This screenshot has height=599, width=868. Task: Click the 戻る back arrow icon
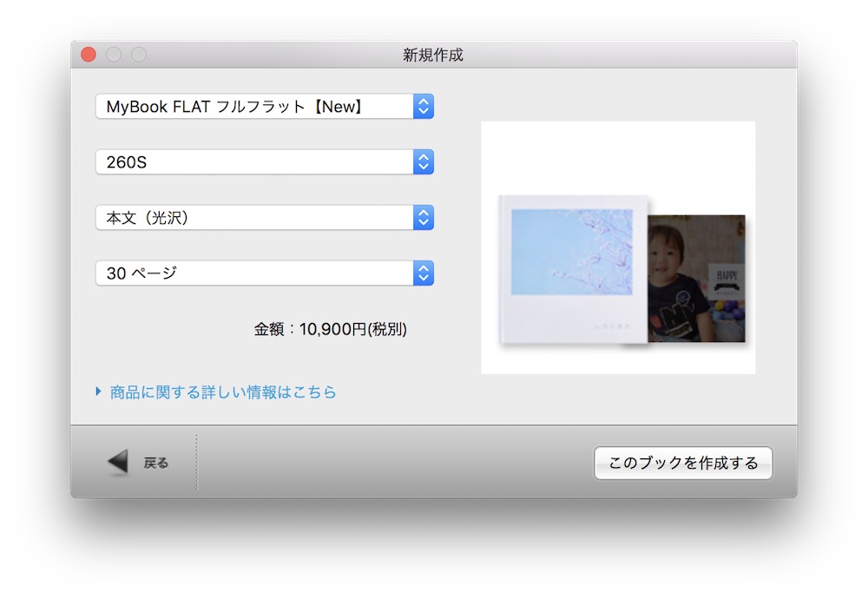coord(118,462)
